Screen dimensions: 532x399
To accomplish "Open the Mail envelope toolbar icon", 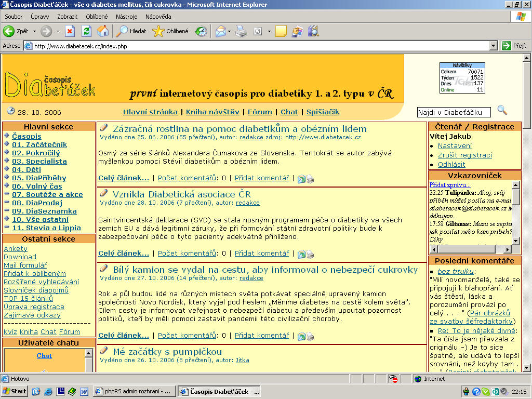I will [220, 32].
